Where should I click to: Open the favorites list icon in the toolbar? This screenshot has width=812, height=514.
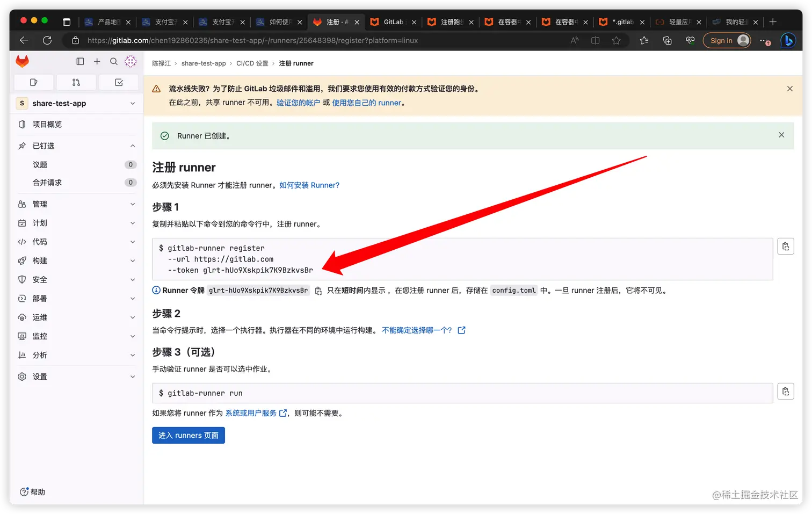click(644, 40)
